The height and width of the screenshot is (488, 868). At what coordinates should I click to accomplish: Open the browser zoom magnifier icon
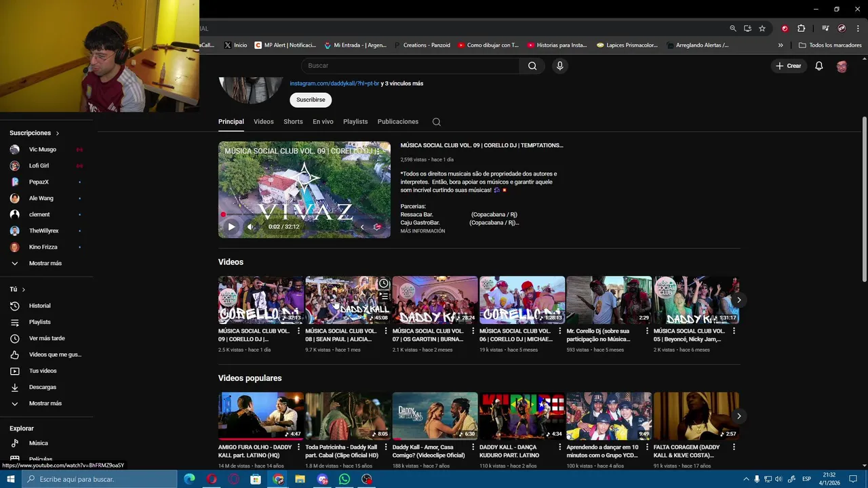tap(732, 28)
